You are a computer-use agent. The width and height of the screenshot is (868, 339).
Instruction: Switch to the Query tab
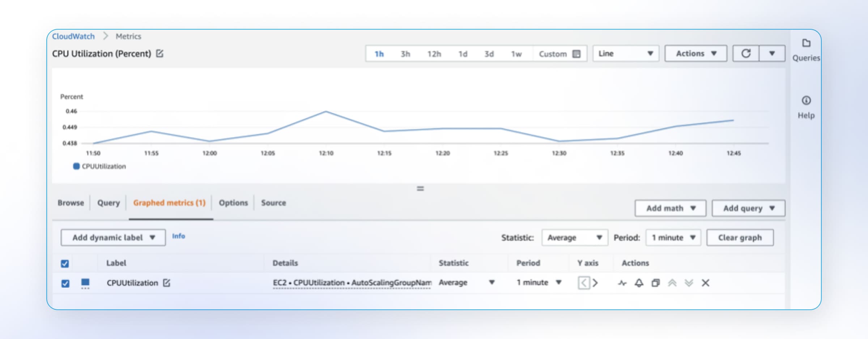click(109, 203)
